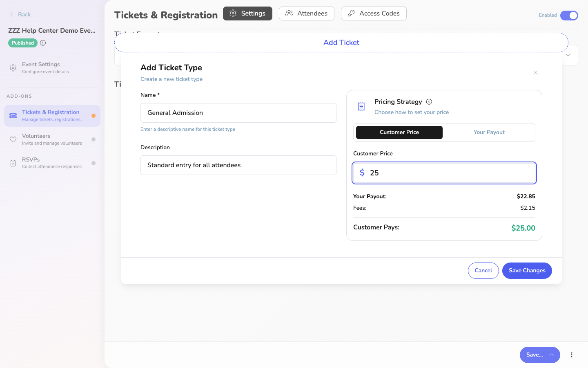Open RSVPs add-on in the sidebar
588x368 pixels.
pyautogui.click(x=52, y=163)
